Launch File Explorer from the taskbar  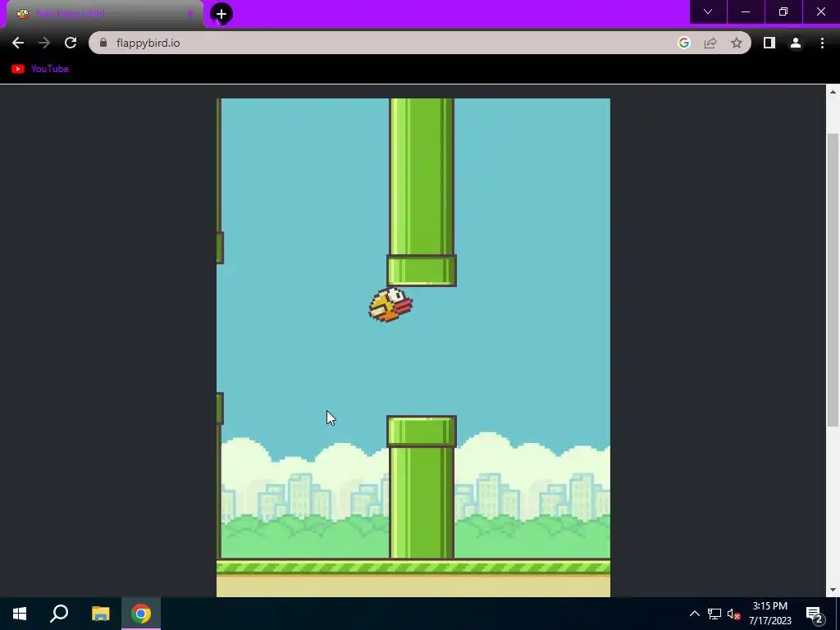[100, 614]
